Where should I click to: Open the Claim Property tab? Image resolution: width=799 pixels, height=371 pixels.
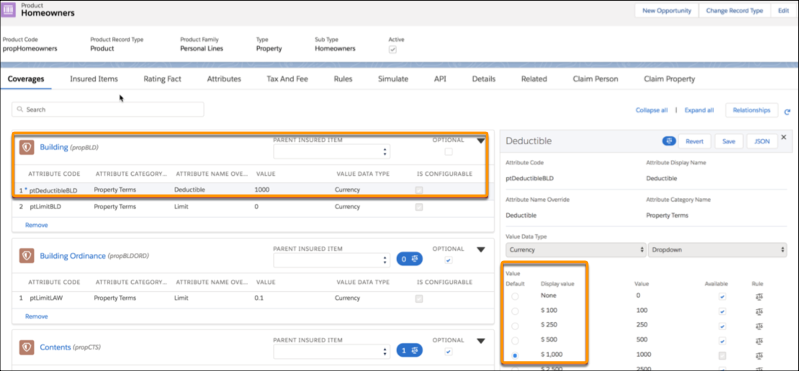(669, 79)
